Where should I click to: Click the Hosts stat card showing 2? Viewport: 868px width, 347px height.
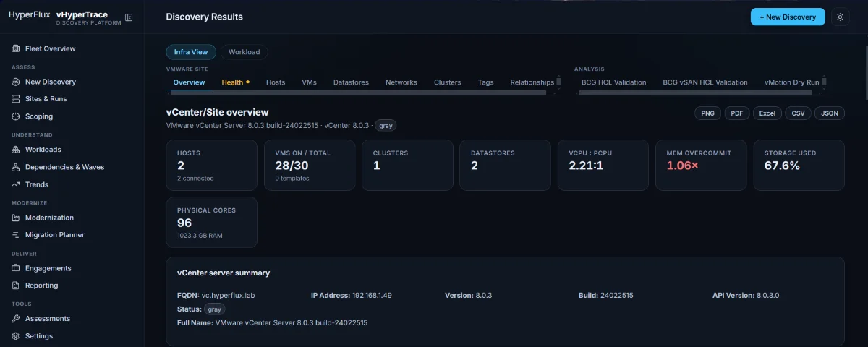(212, 166)
